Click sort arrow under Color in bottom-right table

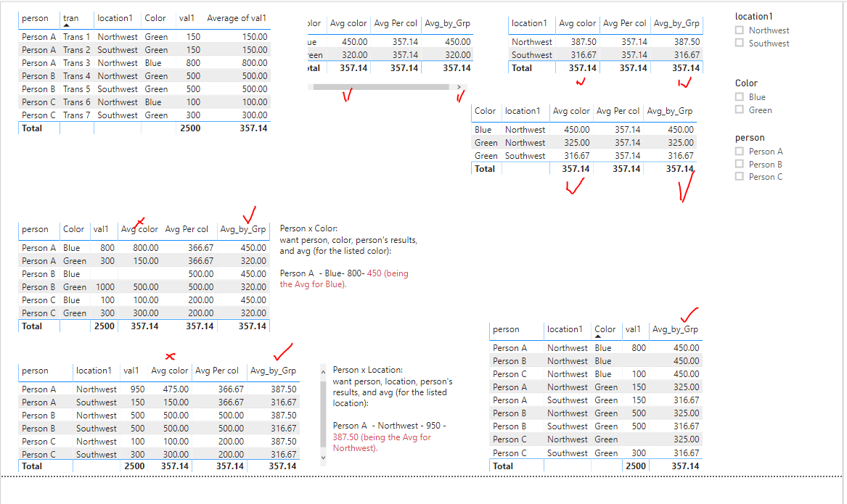tap(598, 336)
